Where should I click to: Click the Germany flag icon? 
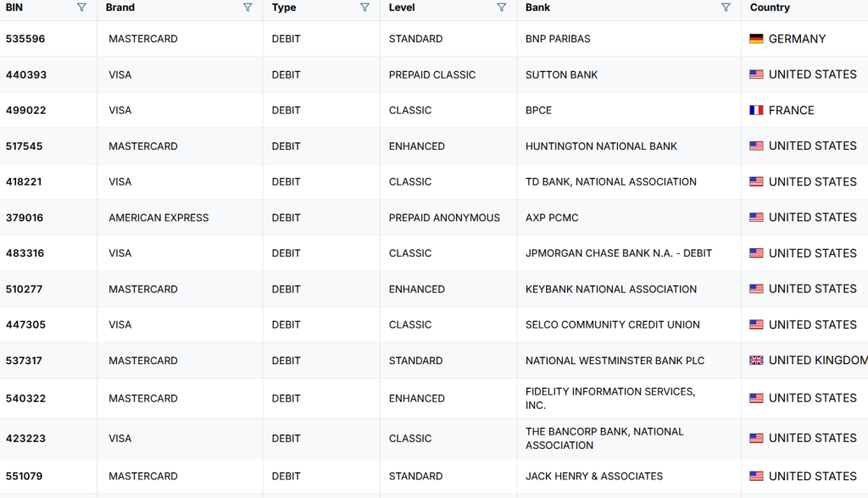point(756,39)
